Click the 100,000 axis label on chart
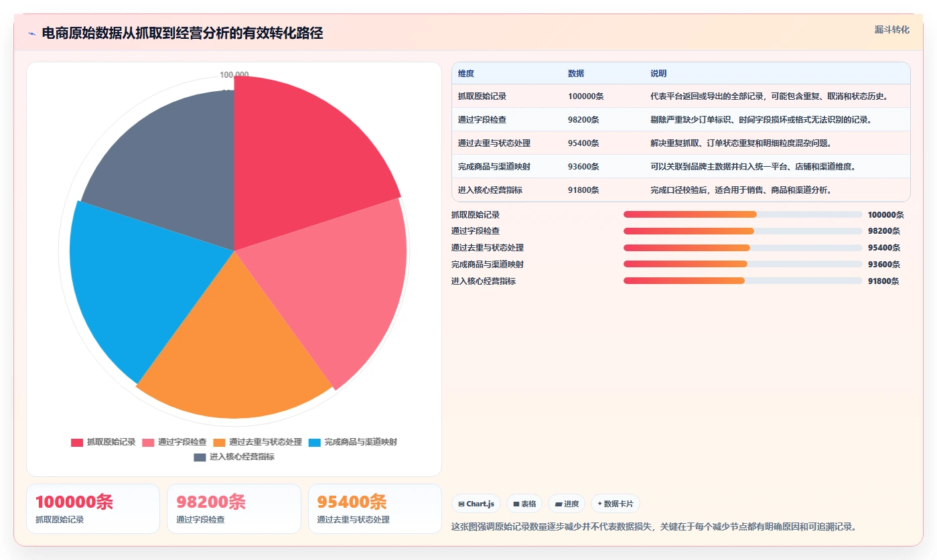 click(x=234, y=74)
